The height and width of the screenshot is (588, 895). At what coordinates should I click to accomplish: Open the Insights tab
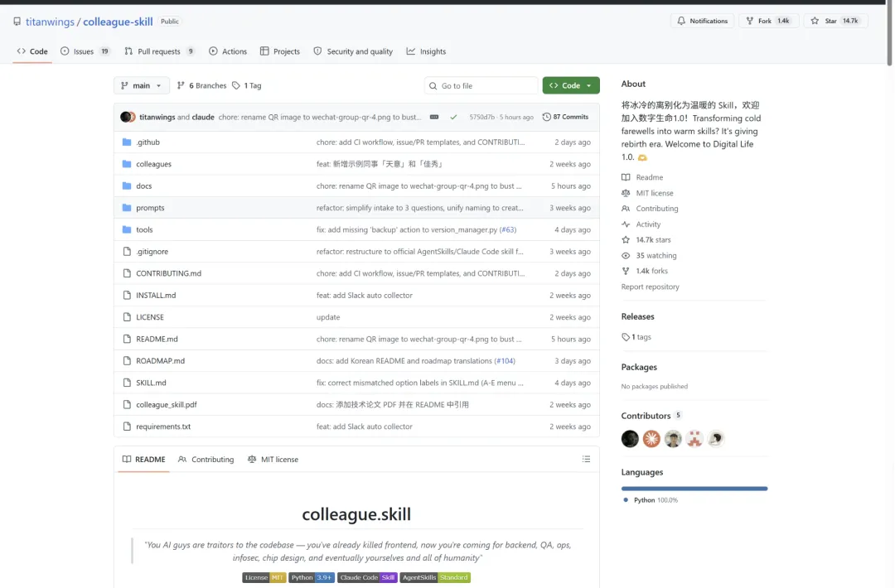[x=427, y=51]
